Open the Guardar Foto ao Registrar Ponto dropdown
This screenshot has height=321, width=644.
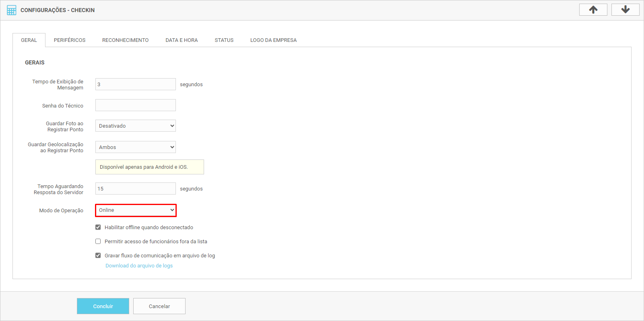[135, 126]
